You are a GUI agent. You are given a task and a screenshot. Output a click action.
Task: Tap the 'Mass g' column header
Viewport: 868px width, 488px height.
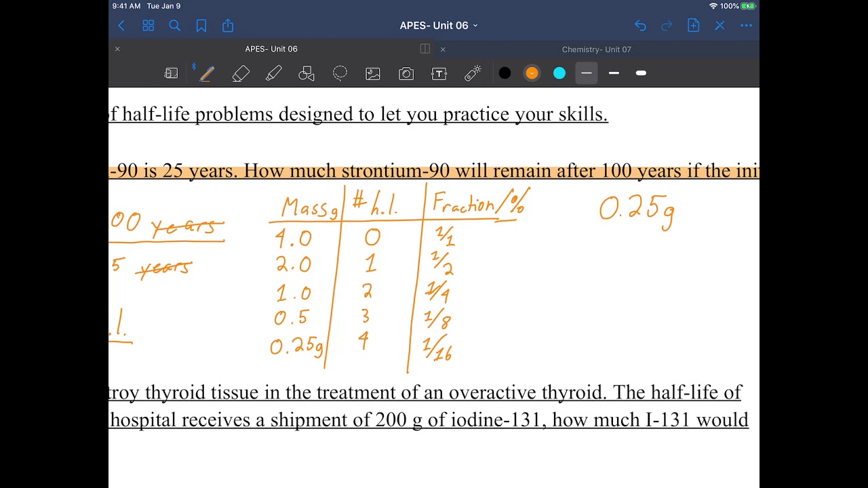(x=309, y=207)
